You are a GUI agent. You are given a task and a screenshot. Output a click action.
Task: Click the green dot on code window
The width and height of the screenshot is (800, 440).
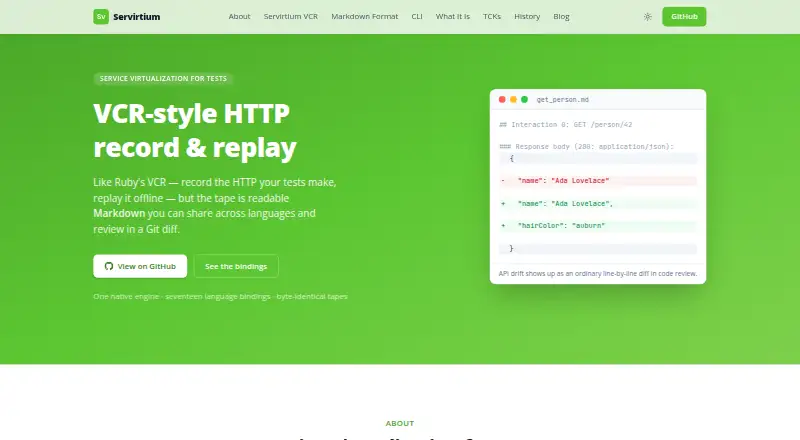tap(524, 100)
